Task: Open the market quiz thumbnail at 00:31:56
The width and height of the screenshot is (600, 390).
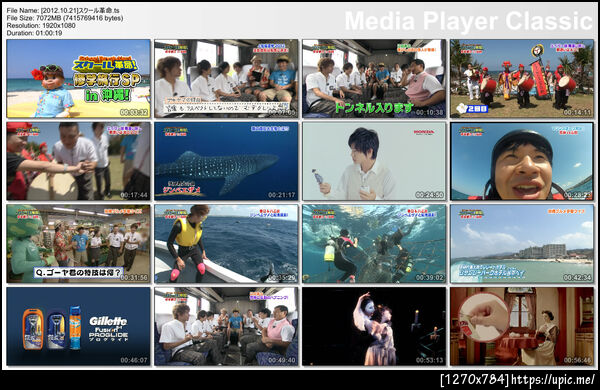Action: coord(78,244)
